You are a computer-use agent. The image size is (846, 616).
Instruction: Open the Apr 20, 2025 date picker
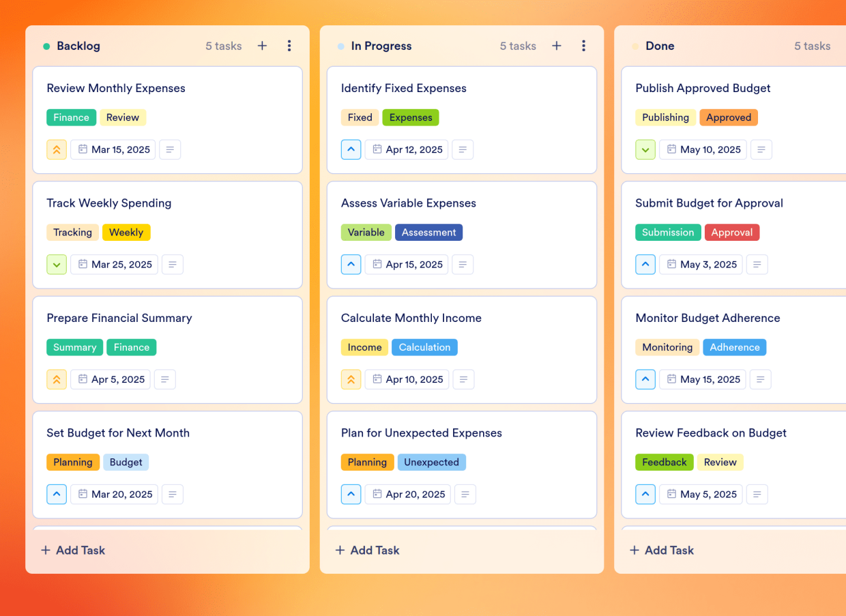coord(408,495)
